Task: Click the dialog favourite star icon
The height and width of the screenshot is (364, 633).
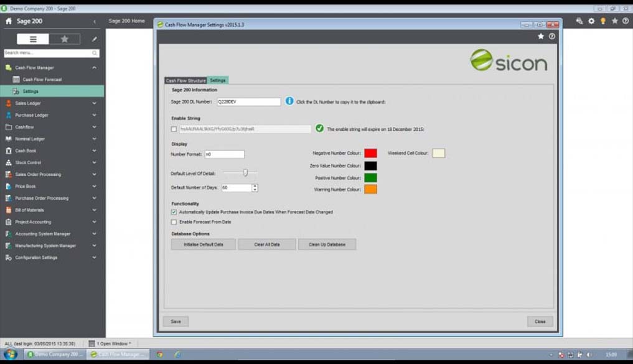Action: [x=541, y=36]
